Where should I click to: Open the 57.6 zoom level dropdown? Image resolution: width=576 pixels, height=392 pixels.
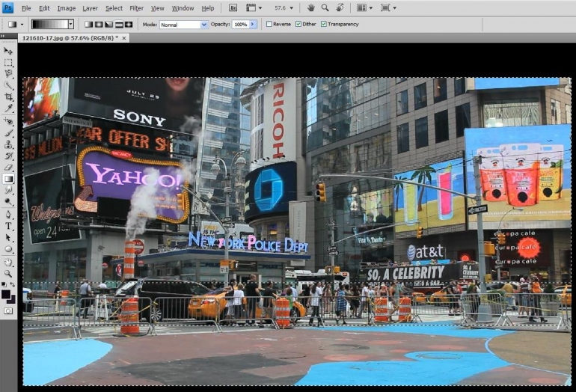pyautogui.click(x=292, y=7)
